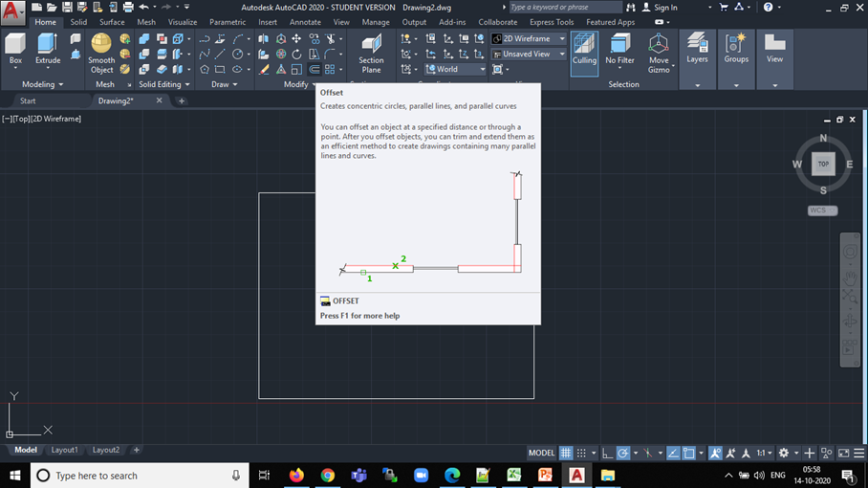Click the Mirror tool in Modify
868x488 pixels.
pyautogui.click(x=264, y=39)
